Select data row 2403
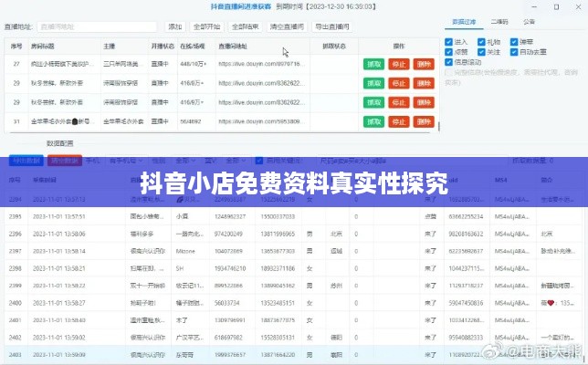The height and width of the screenshot is (365, 588). click(294, 355)
